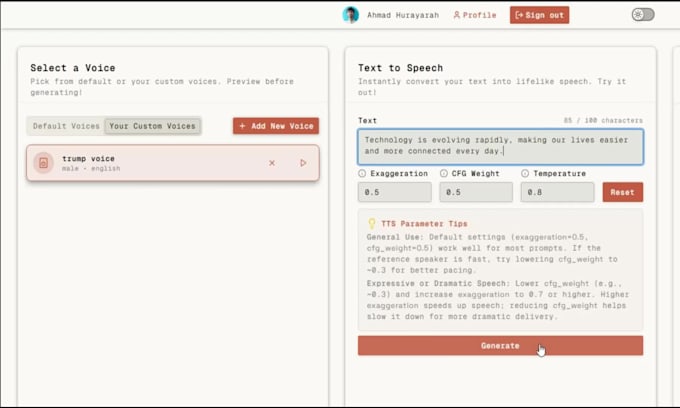Click the CFG Weight value field
The image size is (680, 408).
476,192
